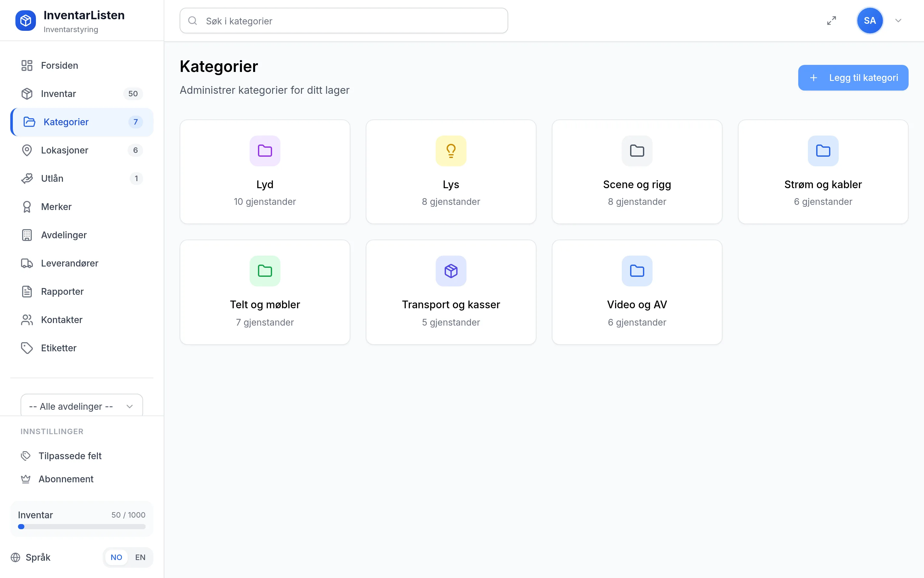The height and width of the screenshot is (578, 924).
Task: Open the Lys category title
Action: pyautogui.click(x=451, y=185)
